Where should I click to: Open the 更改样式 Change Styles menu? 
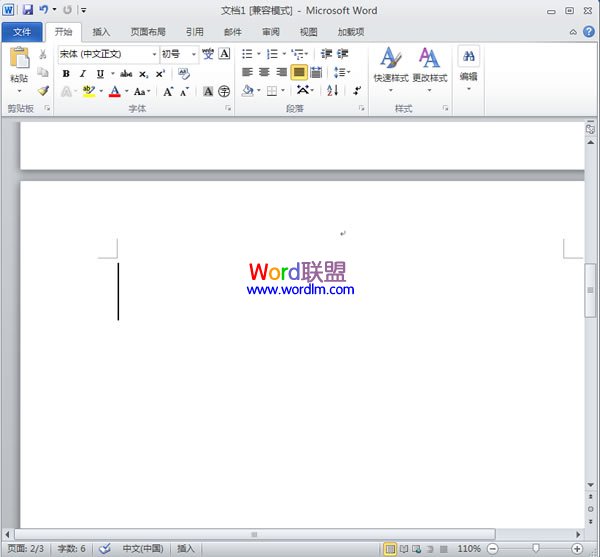pos(429,69)
